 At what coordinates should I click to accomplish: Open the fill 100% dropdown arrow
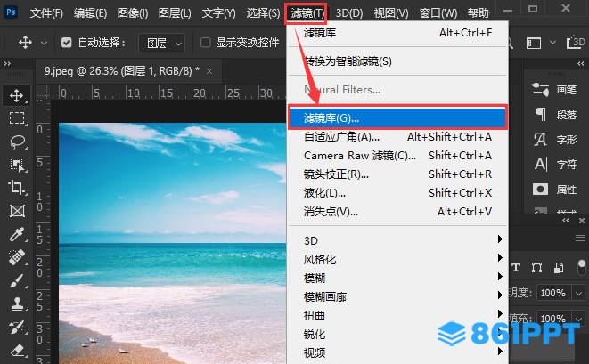pyautogui.click(x=578, y=319)
